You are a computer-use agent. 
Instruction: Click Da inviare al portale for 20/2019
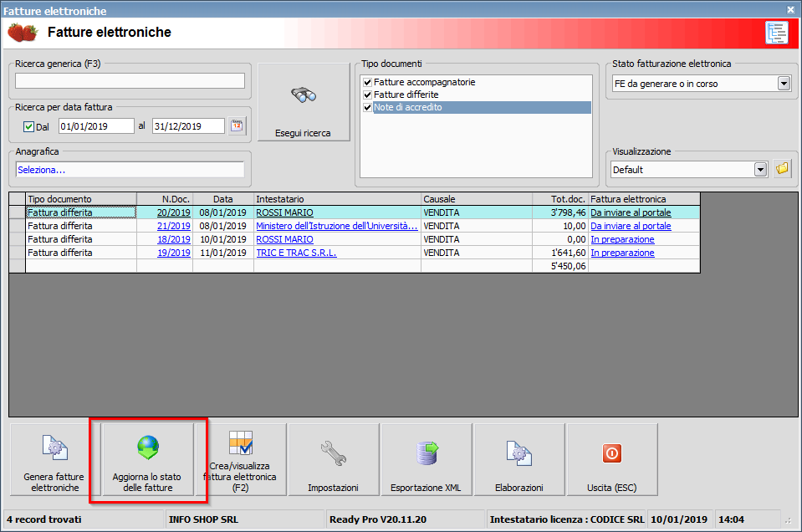pos(631,212)
